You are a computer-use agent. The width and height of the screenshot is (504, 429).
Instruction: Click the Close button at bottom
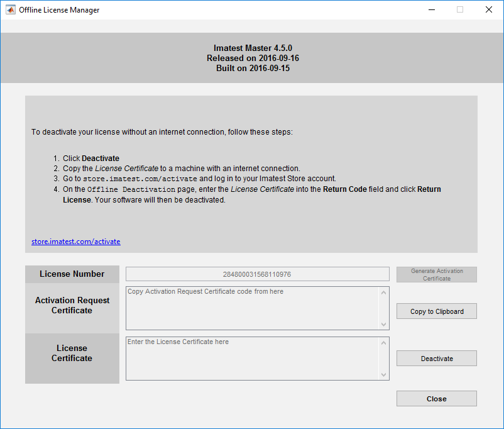(x=437, y=398)
